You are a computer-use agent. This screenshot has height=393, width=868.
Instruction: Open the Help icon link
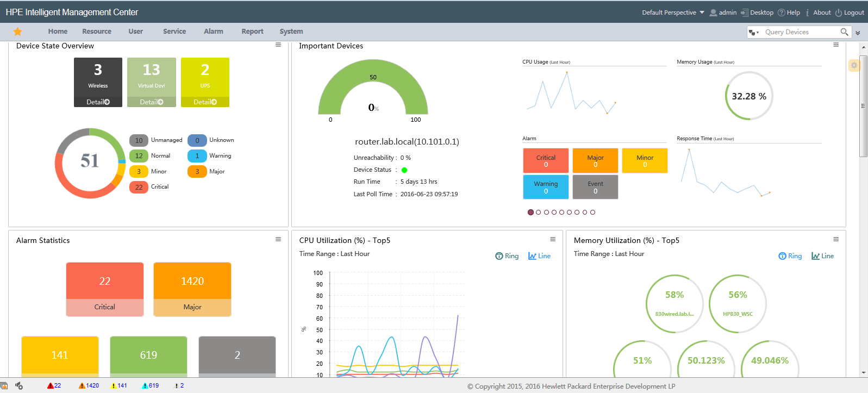click(x=789, y=13)
